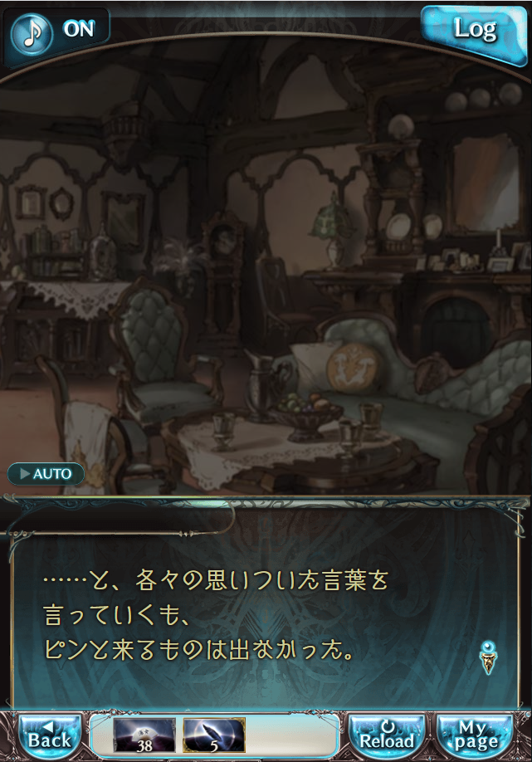This screenshot has width=532, height=762.
Task: Go Back using the bottom-bar button
Action: click(49, 737)
